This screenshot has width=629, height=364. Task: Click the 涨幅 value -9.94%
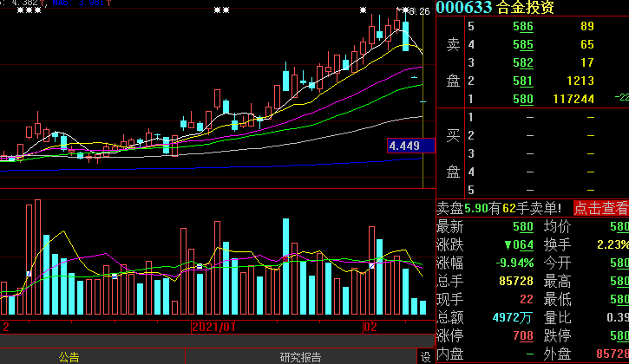[514, 263]
